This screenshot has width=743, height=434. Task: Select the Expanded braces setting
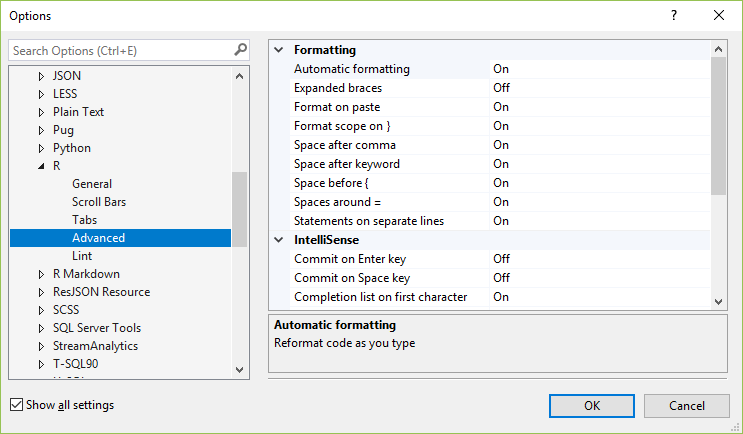coord(337,88)
